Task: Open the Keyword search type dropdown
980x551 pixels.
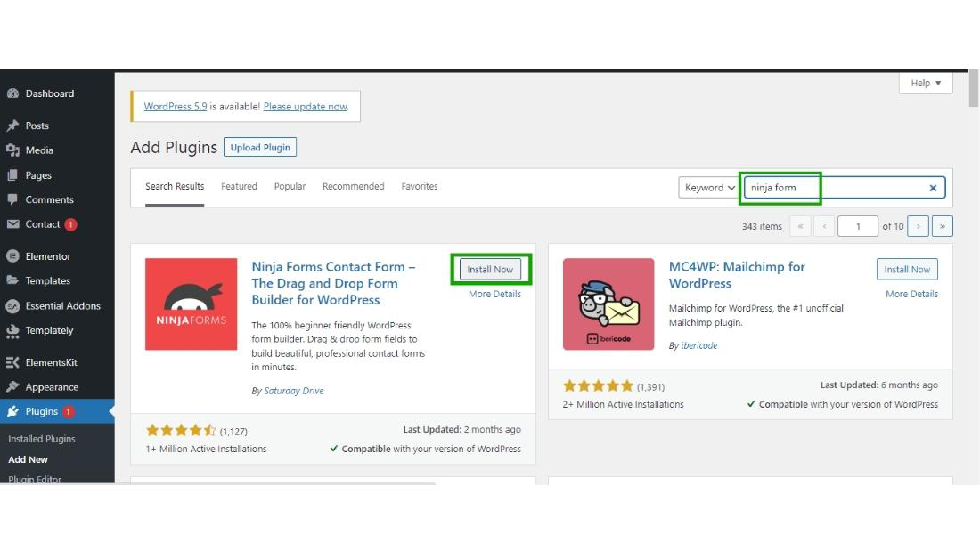Action: pyautogui.click(x=709, y=188)
